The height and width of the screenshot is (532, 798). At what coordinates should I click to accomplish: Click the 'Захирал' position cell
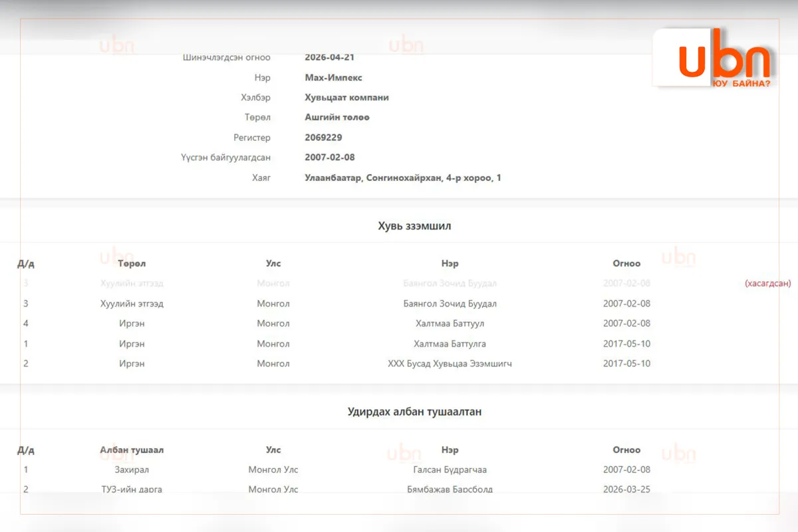point(132,470)
